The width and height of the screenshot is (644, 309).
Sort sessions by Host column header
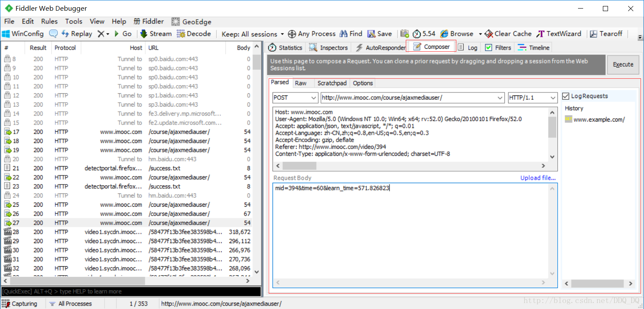click(x=113, y=48)
